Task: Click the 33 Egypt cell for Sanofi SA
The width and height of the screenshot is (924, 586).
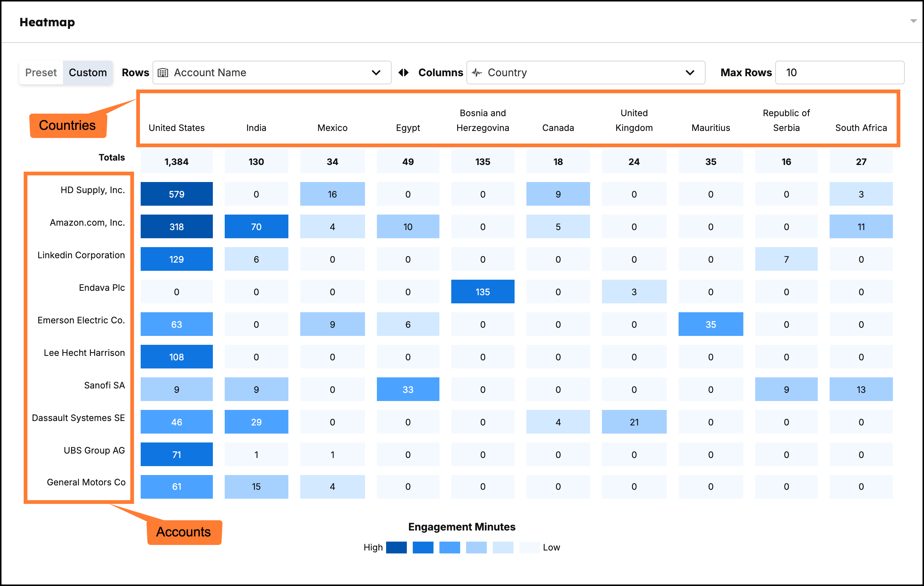Action: (x=408, y=390)
